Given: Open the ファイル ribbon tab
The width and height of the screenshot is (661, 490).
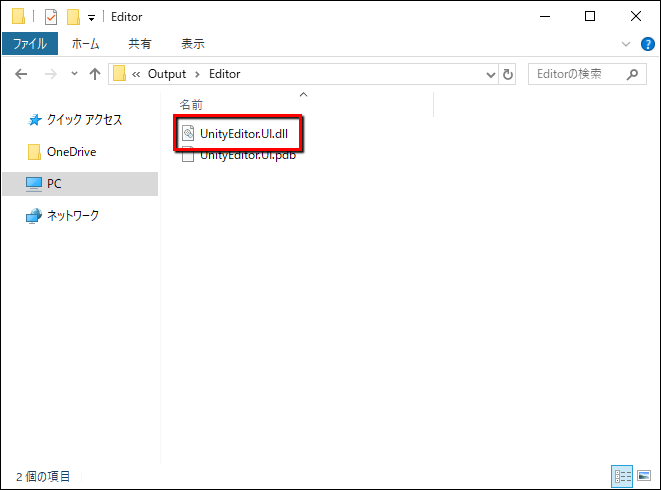Looking at the screenshot, I should [30, 43].
